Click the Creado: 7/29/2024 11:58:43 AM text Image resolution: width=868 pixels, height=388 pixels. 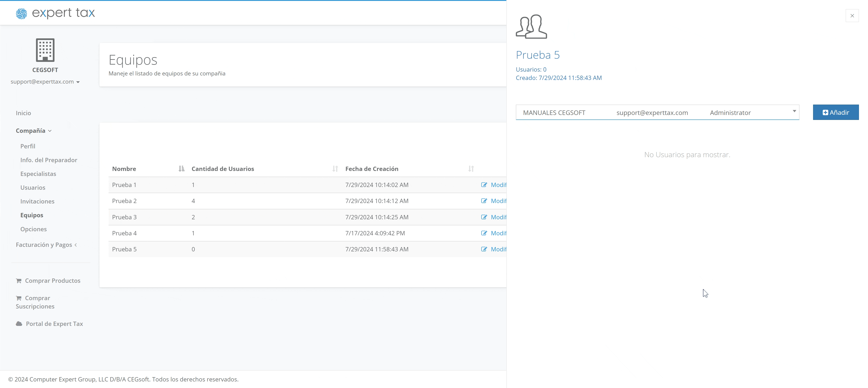[x=559, y=78]
